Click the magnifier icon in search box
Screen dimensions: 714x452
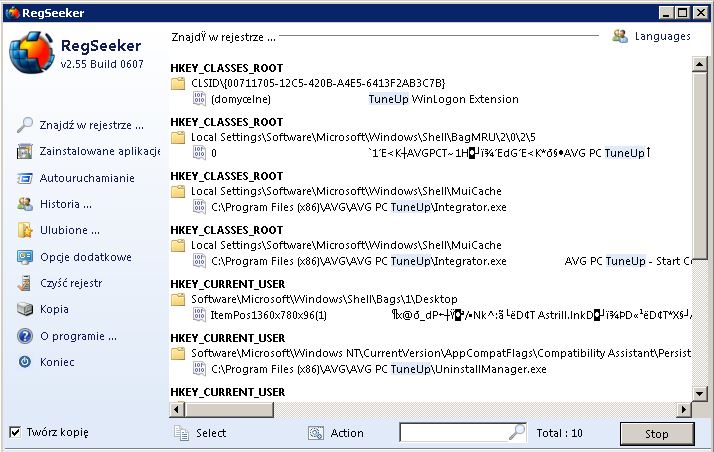pos(516,432)
